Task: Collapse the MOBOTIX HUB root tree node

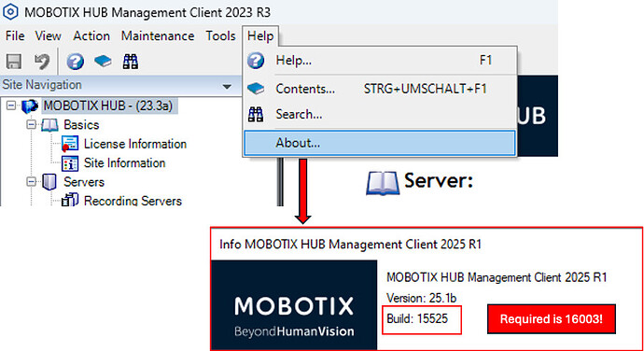Action: pyautogui.click(x=11, y=105)
